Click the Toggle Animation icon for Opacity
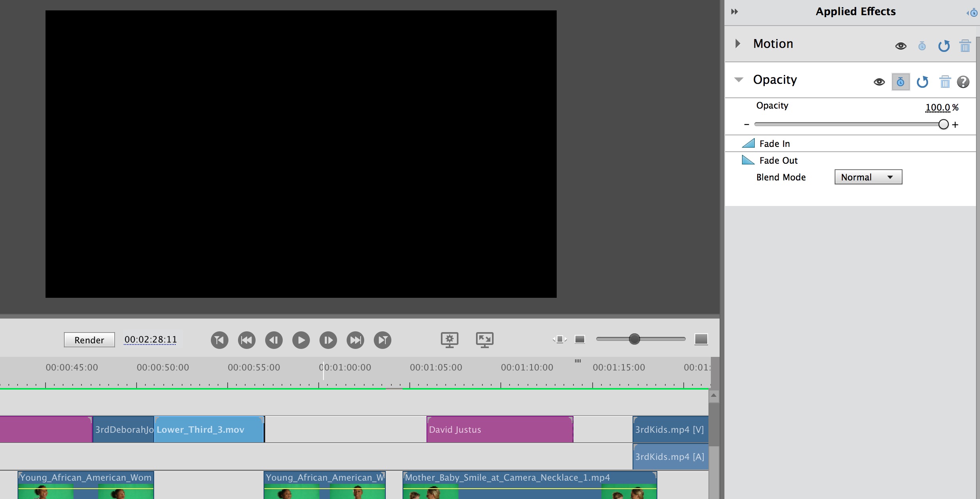The image size is (980, 499). click(901, 81)
